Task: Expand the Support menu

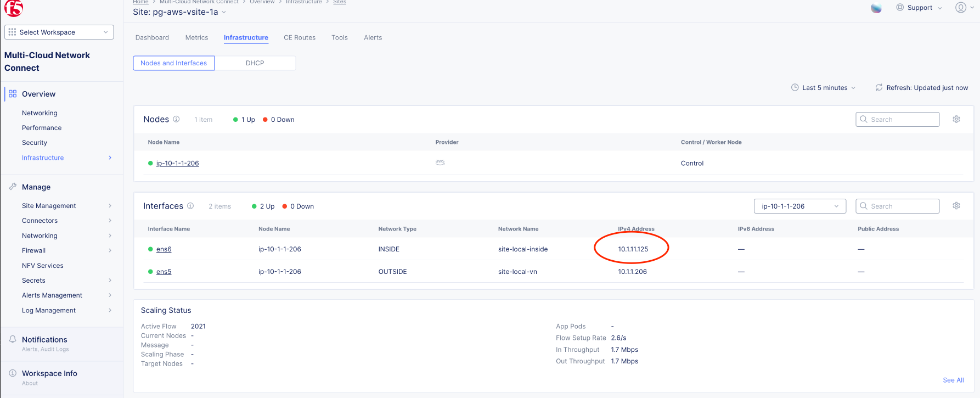Action: coord(919,8)
